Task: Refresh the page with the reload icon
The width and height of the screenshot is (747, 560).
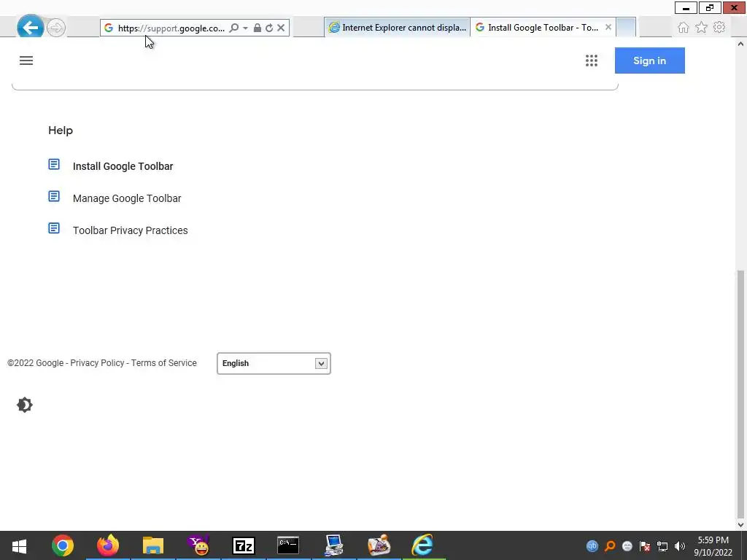Action: [x=269, y=28]
